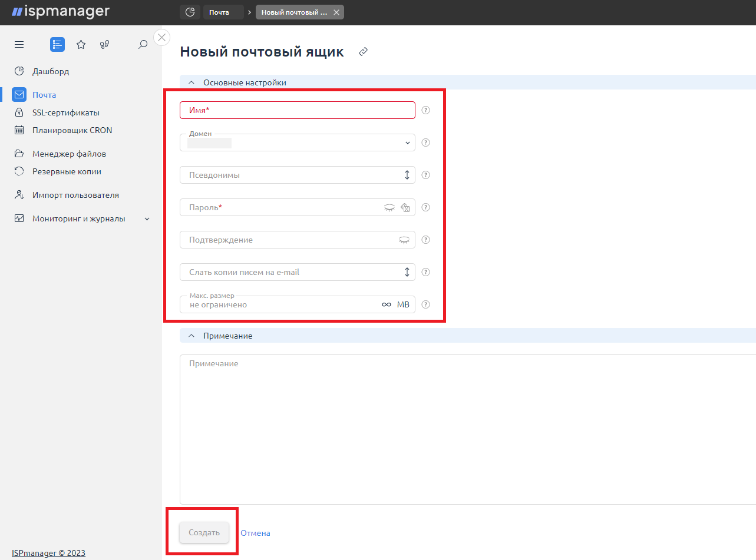Click help icon next to Имя field
Screen dimensions: 756x560
tap(426, 110)
